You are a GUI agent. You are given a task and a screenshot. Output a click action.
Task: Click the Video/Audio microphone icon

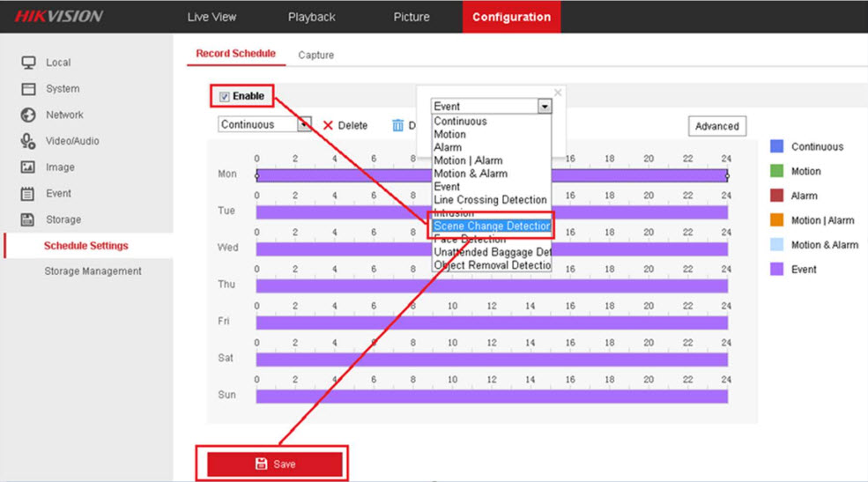(28, 141)
